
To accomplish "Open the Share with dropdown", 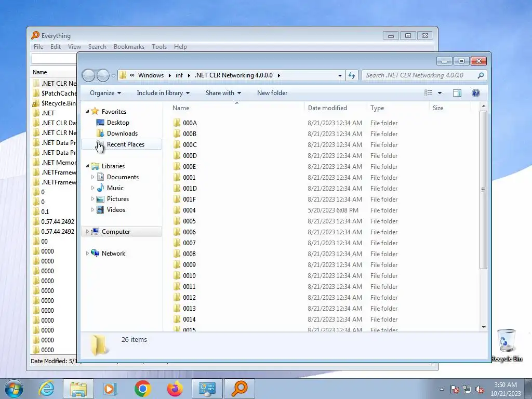I will 223,93.
